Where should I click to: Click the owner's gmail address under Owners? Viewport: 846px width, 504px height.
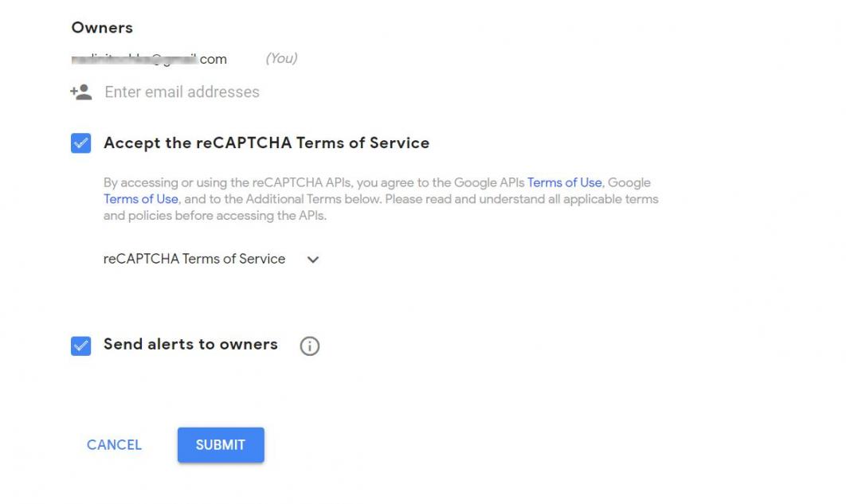click(x=149, y=58)
